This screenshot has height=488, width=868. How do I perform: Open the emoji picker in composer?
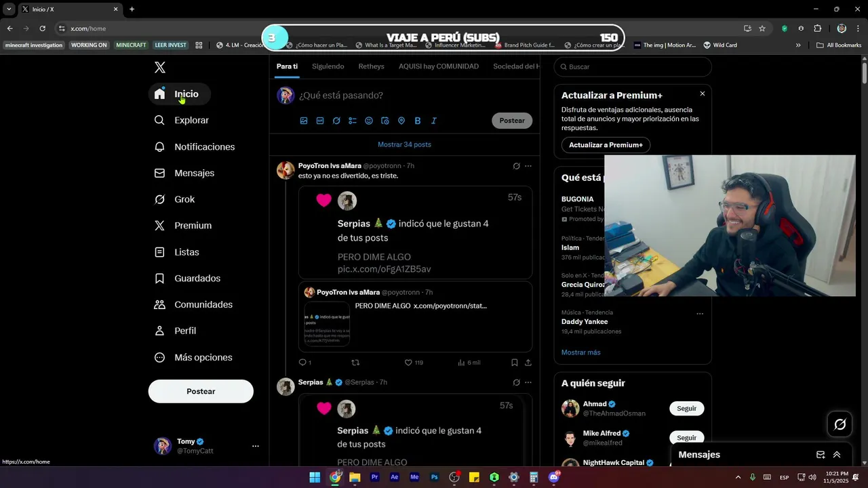tap(369, 121)
